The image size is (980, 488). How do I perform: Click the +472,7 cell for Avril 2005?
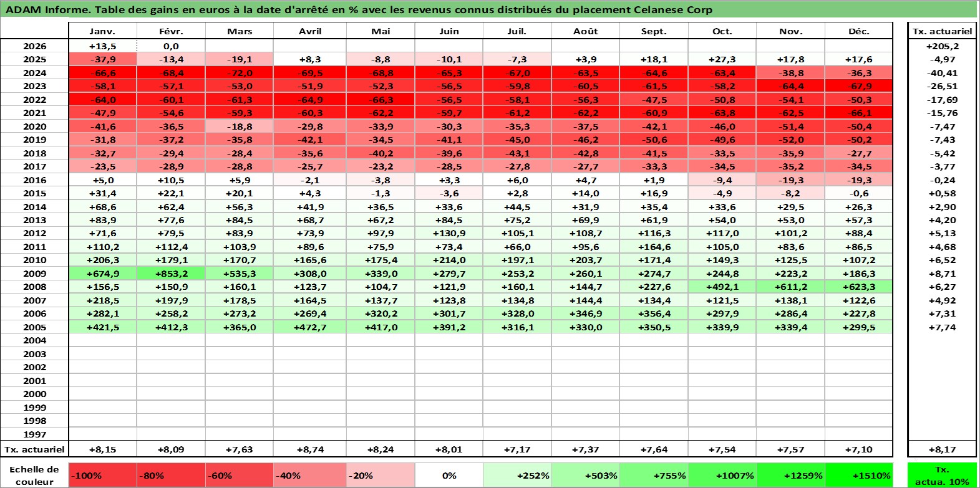[x=310, y=327]
